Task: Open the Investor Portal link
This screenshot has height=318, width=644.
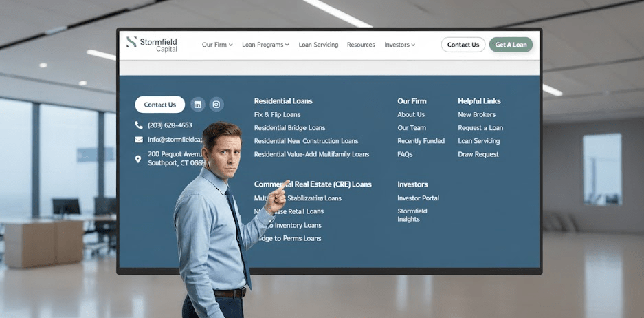Action: tap(418, 198)
